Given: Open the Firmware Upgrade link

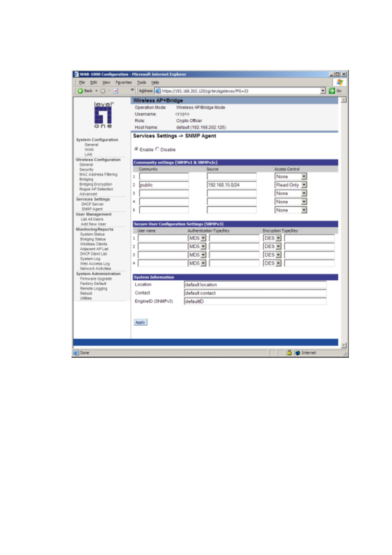Looking at the screenshot, I should (x=96, y=279).
